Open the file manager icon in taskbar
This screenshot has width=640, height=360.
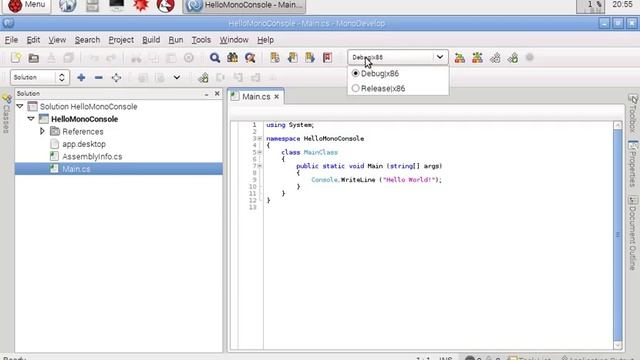pyautogui.click(x=92, y=5)
